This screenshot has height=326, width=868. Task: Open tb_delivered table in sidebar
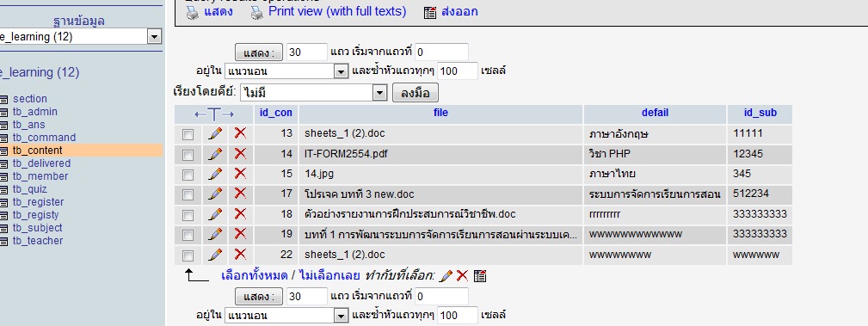coord(42,163)
